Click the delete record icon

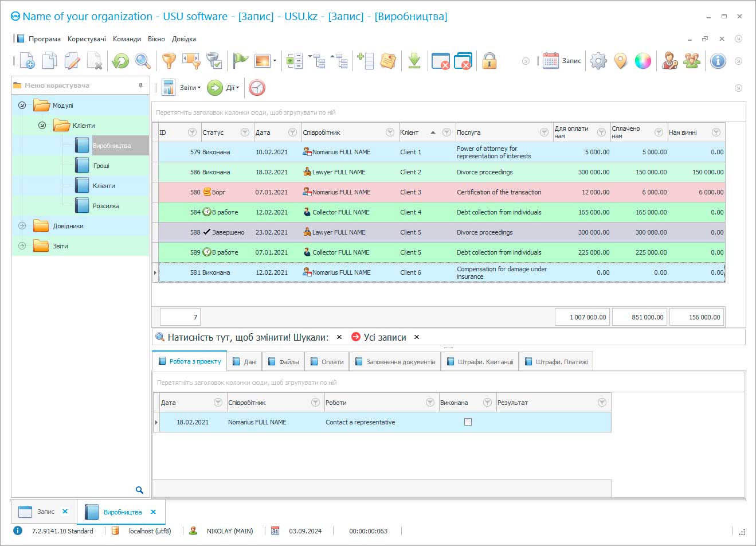[95, 61]
